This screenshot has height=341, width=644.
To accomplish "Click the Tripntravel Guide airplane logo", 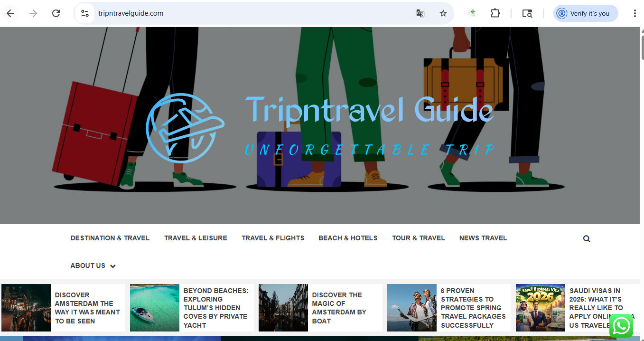I will pos(185,128).
